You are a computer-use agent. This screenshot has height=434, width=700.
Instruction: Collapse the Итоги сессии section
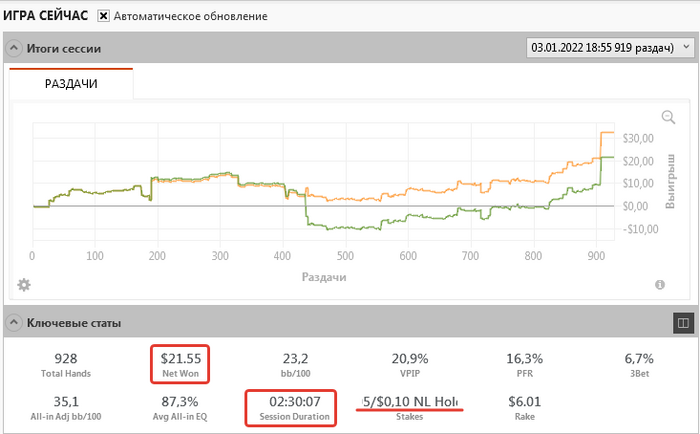tap(14, 48)
